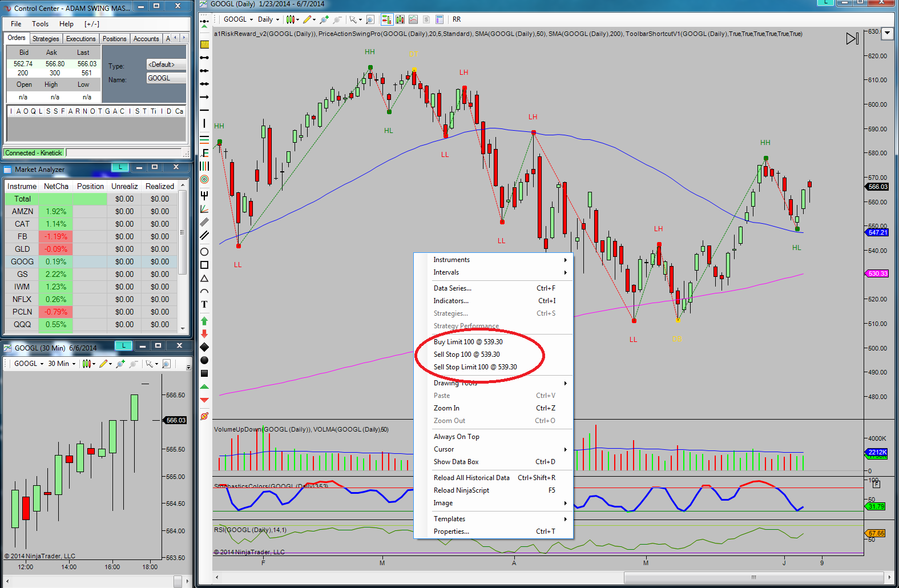Switch to the Executions tab
899x588 pixels.
(80, 39)
